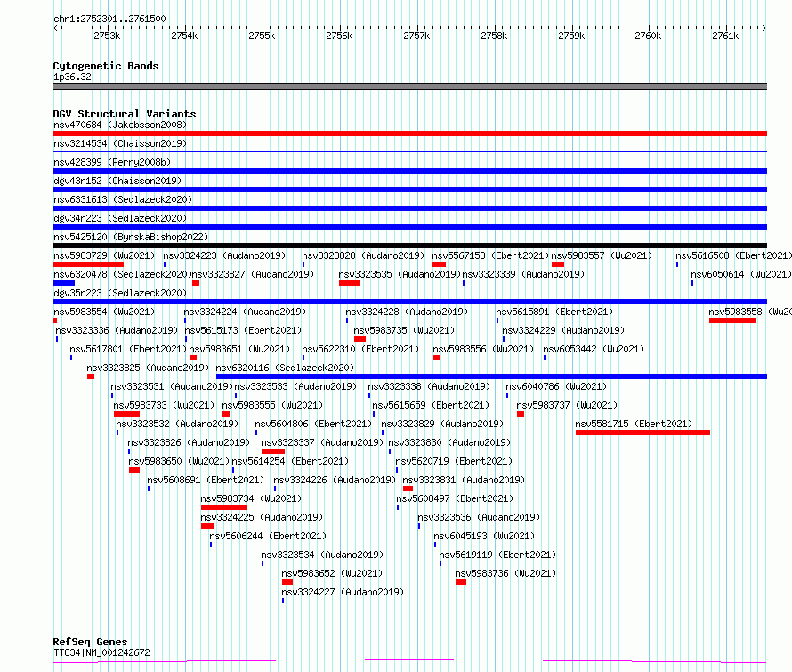Viewport: 792px width, 672px height.
Task: Click the nsv470684 (Jakobsson2008) variant label
Action: pos(120,125)
